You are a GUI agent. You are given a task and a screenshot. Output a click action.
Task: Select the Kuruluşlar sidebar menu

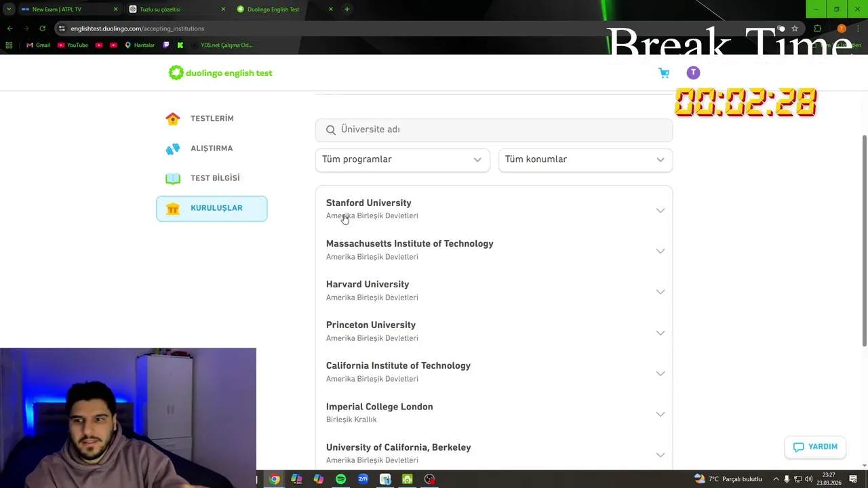point(212,208)
